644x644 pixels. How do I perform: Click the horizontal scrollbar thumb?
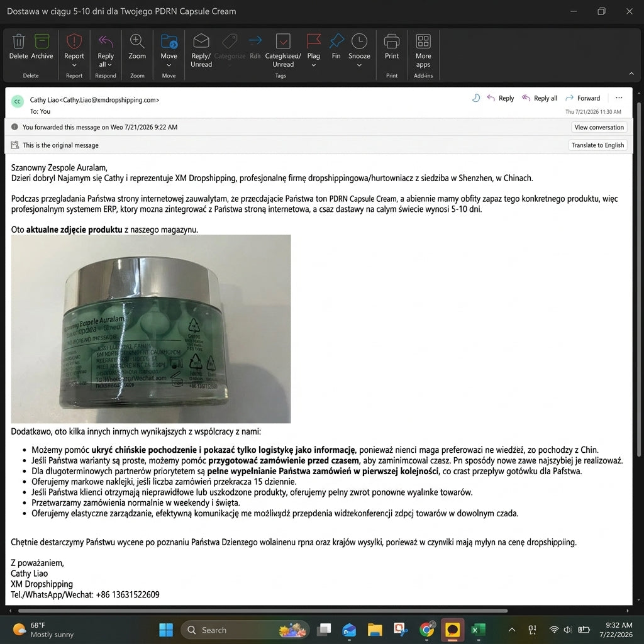263,611
